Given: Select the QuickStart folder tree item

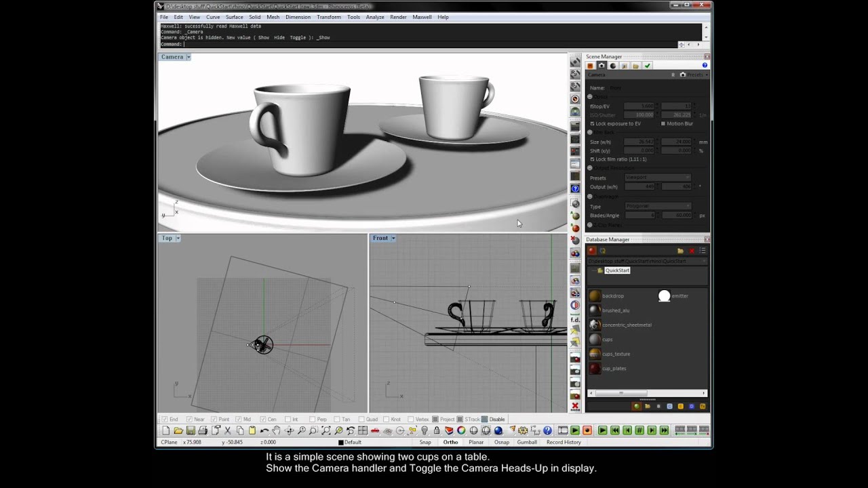Looking at the screenshot, I should (617, 270).
